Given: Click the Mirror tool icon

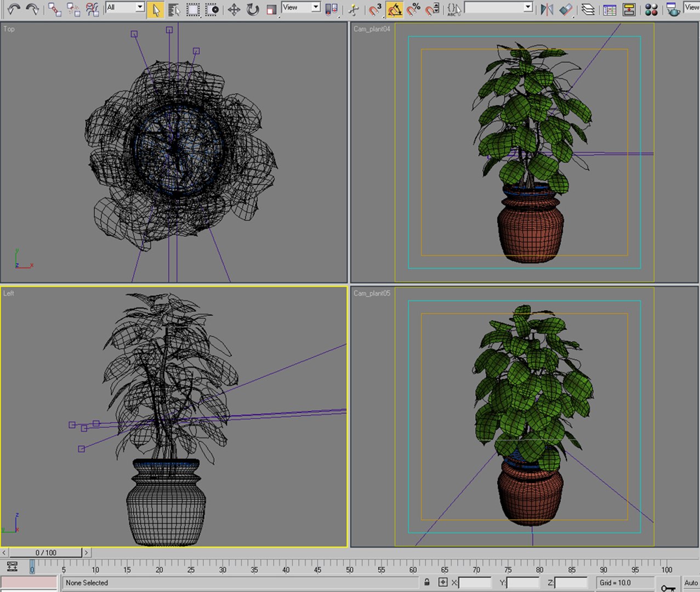Looking at the screenshot, I should pyautogui.click(x=547, y=9).
